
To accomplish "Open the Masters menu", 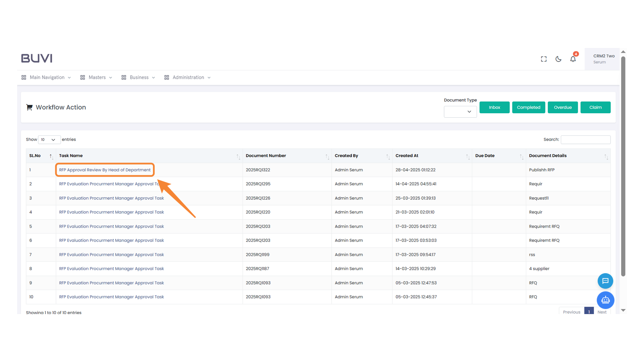I will (x=97, y=77).
